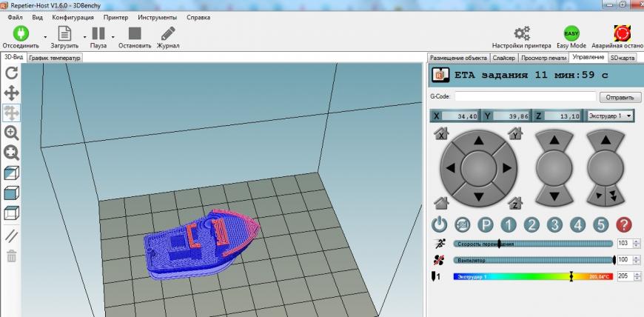644x317 pixels.
Task: Open the Файл menu
Action: (15, 17)
